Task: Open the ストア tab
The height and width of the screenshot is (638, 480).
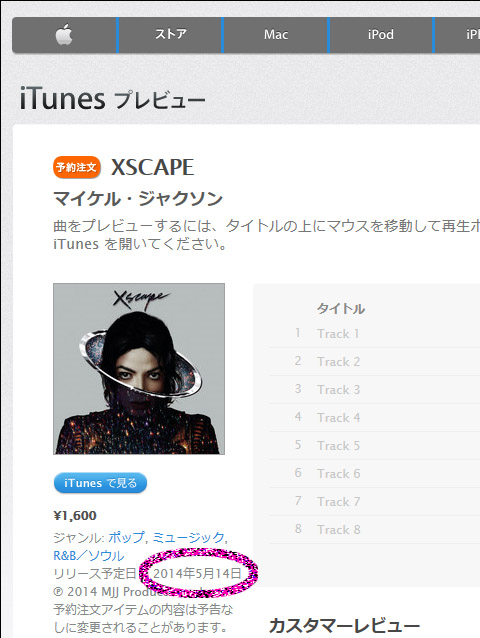Action: (170, 35)
